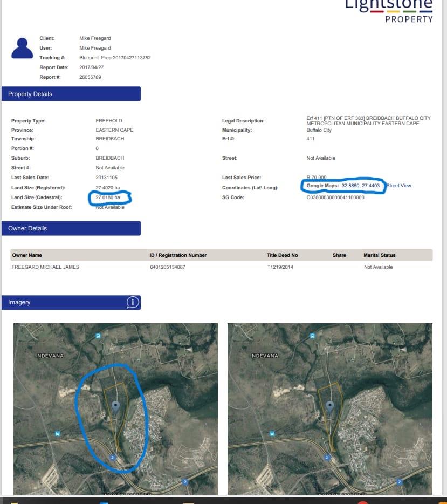Open the Imagery info speech-bubble icon
This screenshot has height=504, width=447.
click(x=133, y=302)
